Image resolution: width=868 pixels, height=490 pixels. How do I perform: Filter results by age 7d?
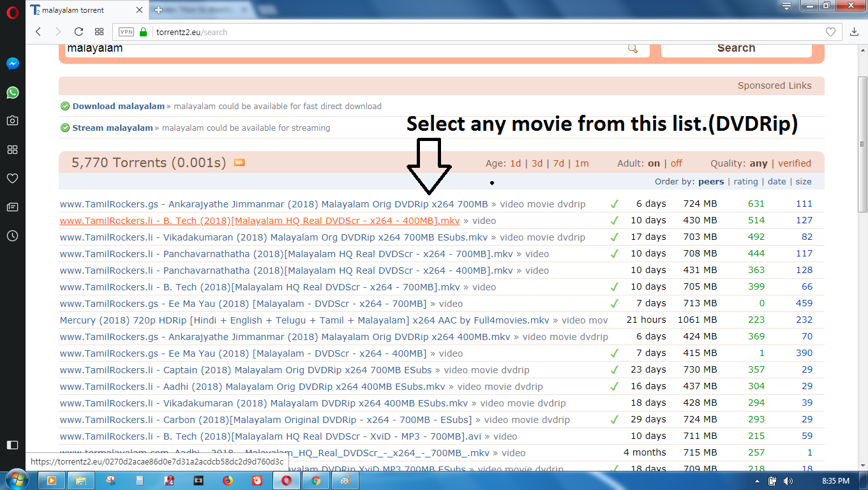558,163
